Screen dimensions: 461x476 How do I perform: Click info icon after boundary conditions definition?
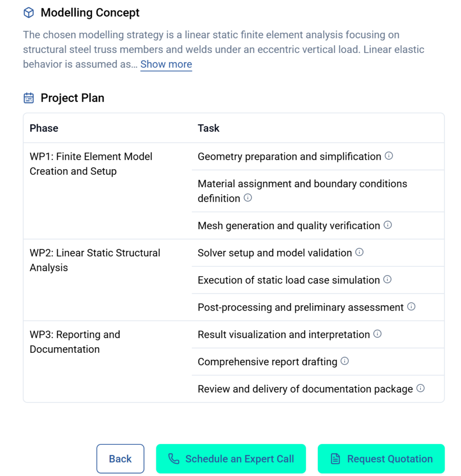[x=248, y=198]
